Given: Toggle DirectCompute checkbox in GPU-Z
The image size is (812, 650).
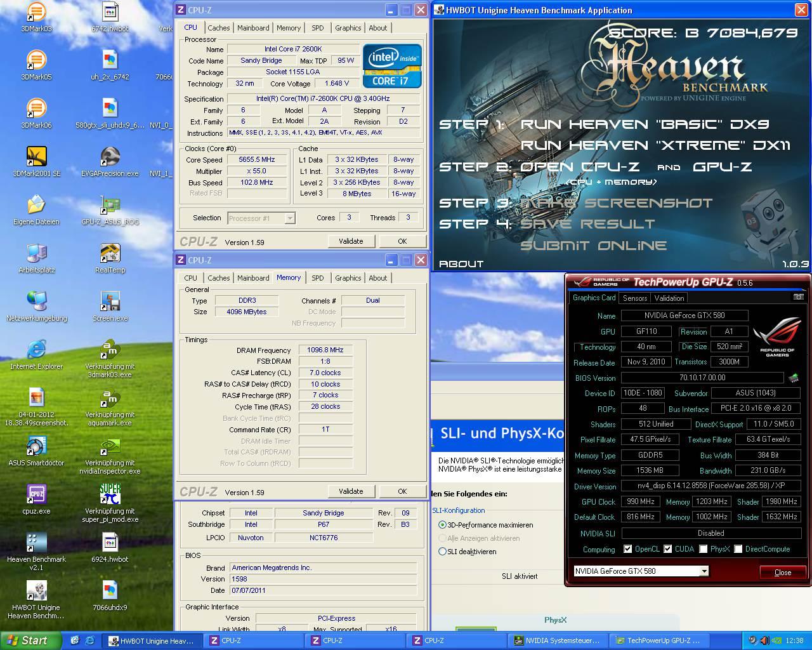Looking at the screenshot, I should (x=738, y=549).
